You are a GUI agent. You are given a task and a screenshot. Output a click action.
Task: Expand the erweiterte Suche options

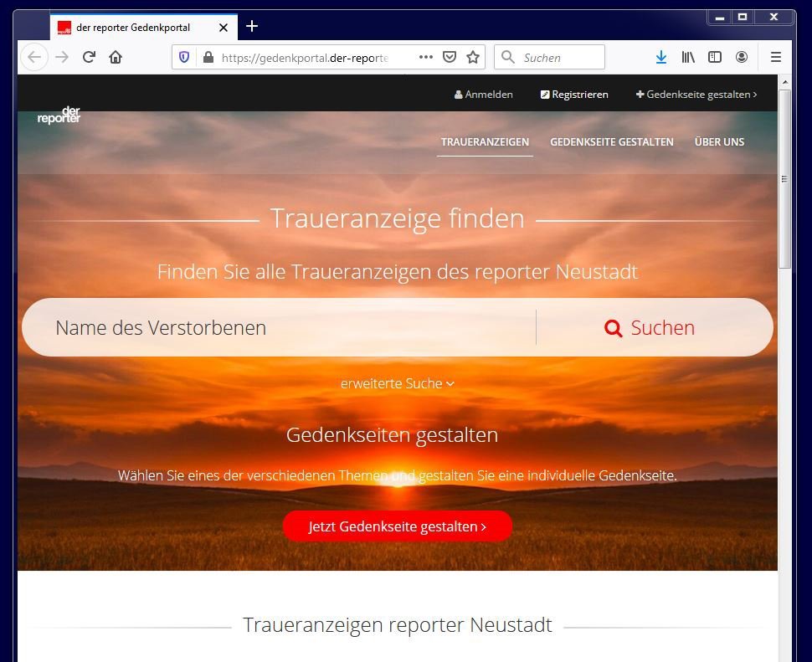397,383
